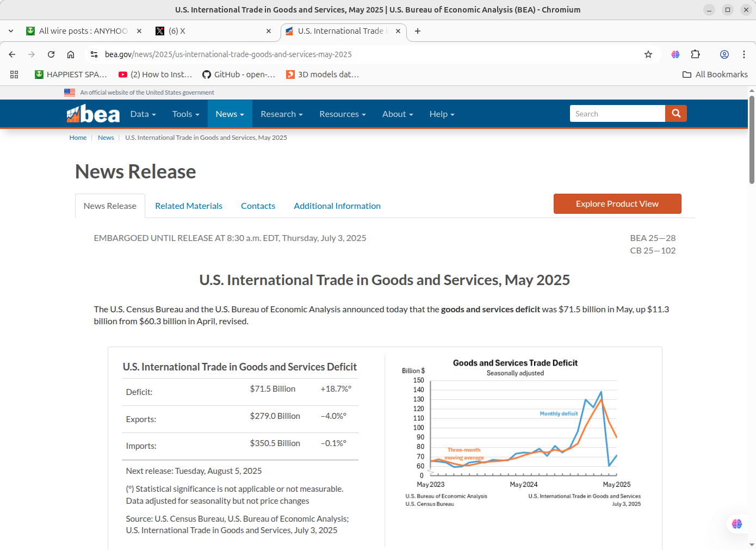This screenshot has width=756, height=550.
Task: Open the Chromium three-dot menu
Action: click(x=743, y=54)
